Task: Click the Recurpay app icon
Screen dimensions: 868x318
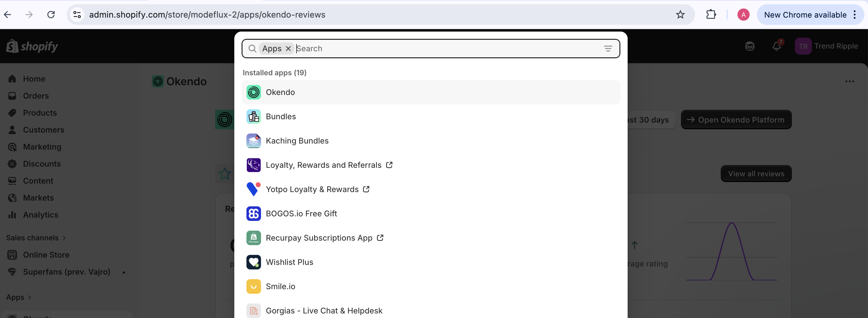Action: [253, 238]
